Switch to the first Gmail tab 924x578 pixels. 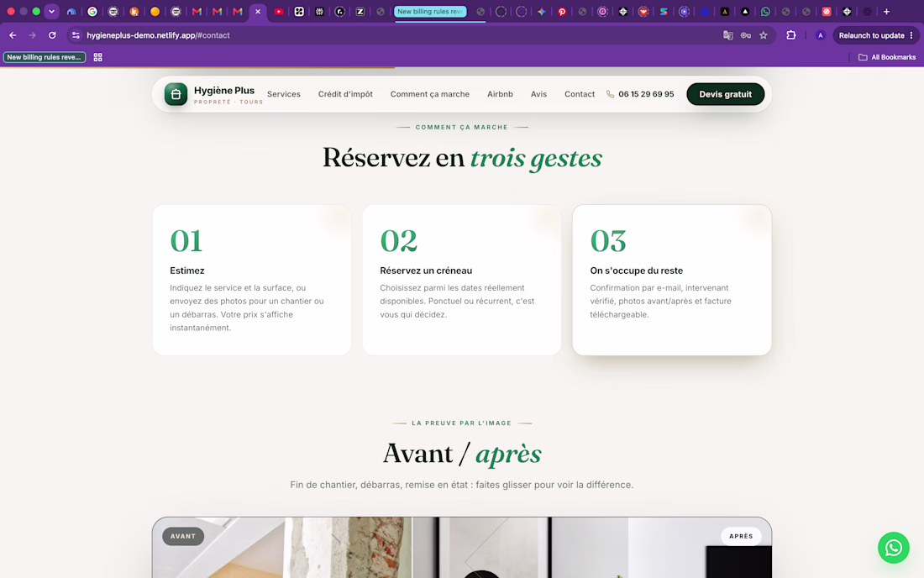tap(197, 11)
